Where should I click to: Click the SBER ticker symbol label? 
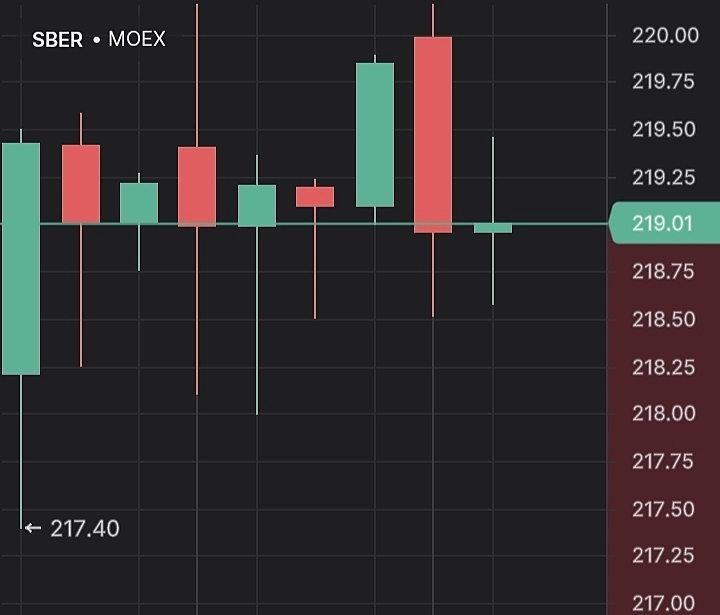tap(57, 40)
